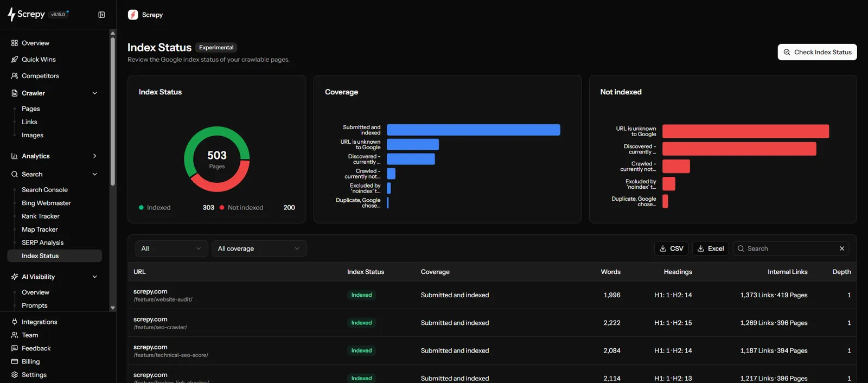Click the Competitors people icon
Image resolution: width=868 pixels, height=383 pixels.
(x=15, y=76)
